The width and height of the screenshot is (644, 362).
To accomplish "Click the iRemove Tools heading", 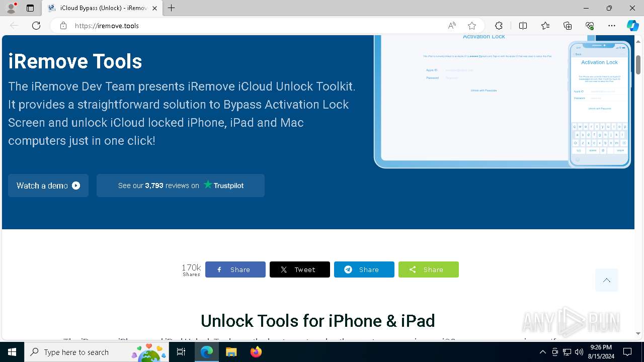I will (75, 61).
